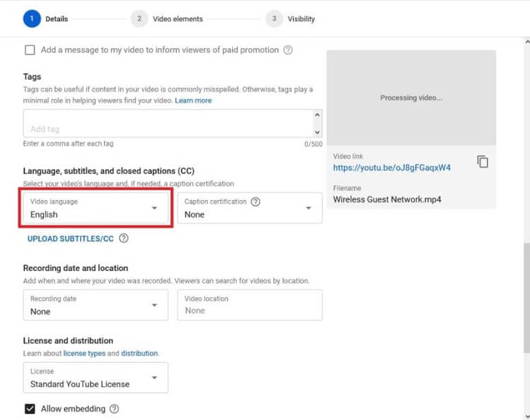This screenshot has height=420, width=530.
Task: Open the License dropdown
Action: tap(96, 378)
